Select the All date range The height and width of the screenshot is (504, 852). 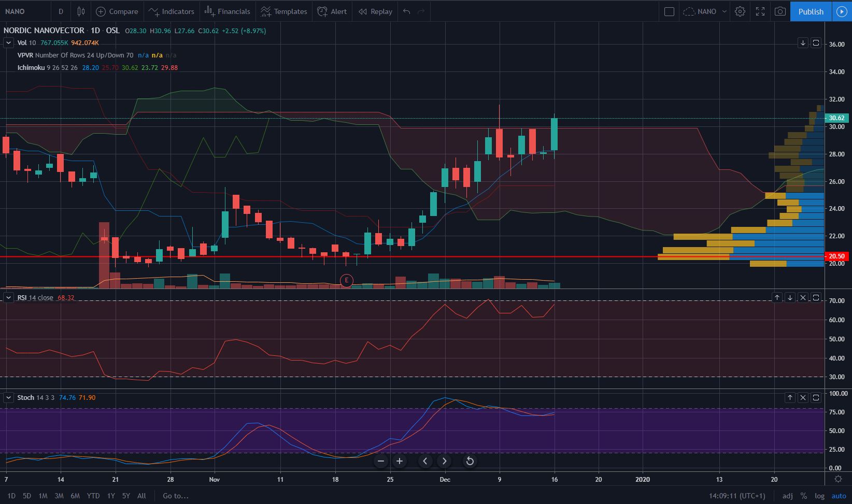coord(141,496)
